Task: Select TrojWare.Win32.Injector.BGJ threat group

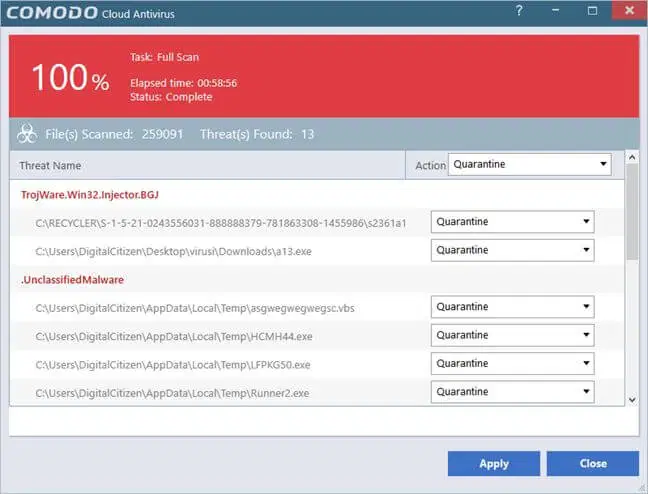Action: tap(90, 194)
